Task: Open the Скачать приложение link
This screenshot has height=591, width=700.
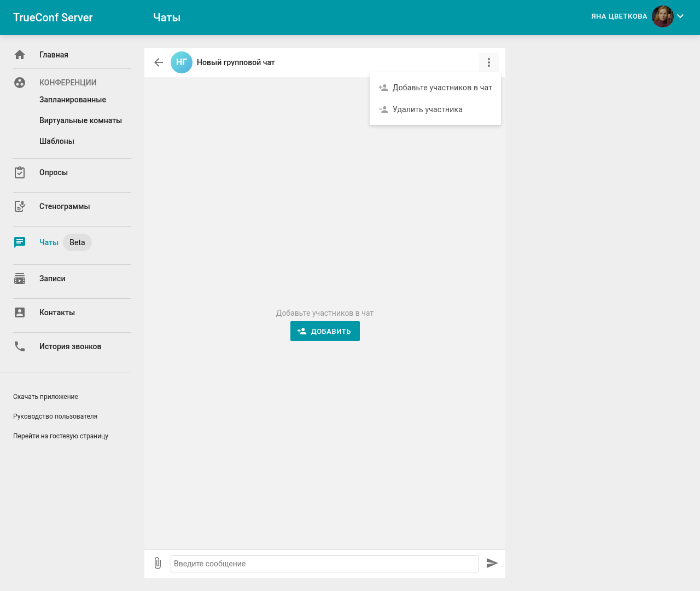Action: point(45,397)
